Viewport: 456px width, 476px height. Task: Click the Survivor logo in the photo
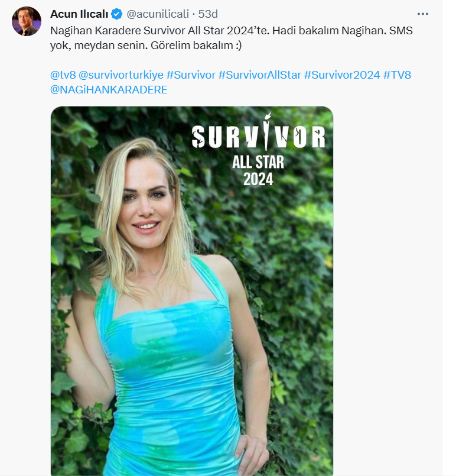tap(259, 134)
